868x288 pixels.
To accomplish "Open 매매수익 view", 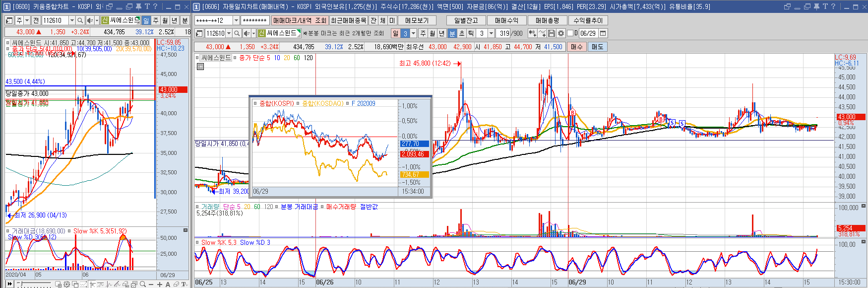I will coord(506,20).
